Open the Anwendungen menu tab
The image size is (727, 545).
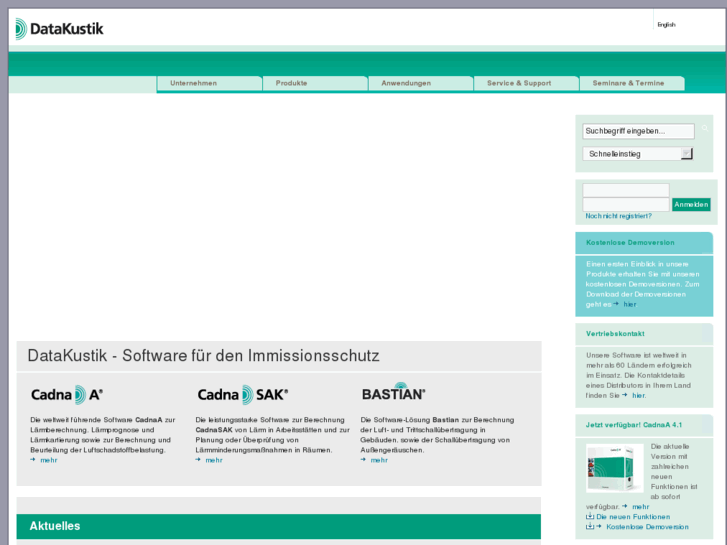421,83
